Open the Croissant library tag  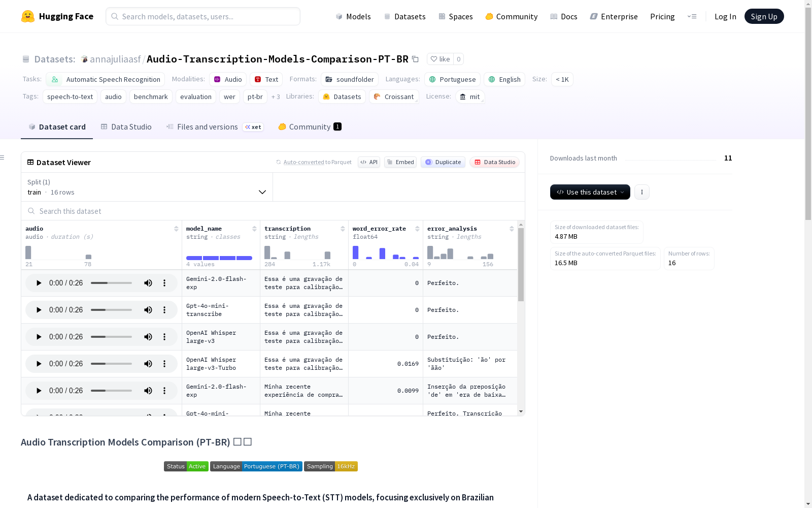(x=394, y=97)
